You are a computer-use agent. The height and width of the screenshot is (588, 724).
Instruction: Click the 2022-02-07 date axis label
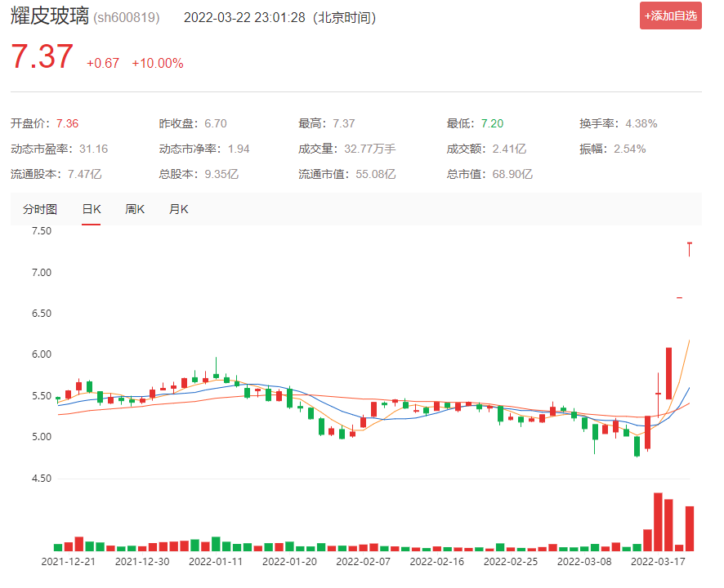(x=364, y=562)
